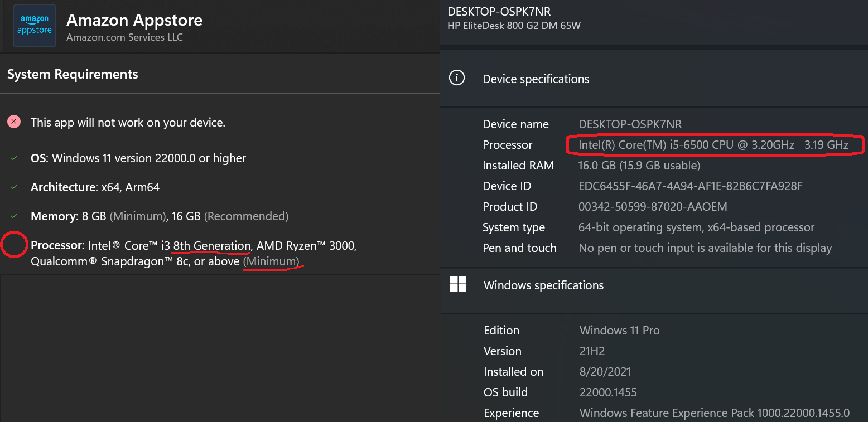Click the Device ID value EDC6455F

(691, 186)
